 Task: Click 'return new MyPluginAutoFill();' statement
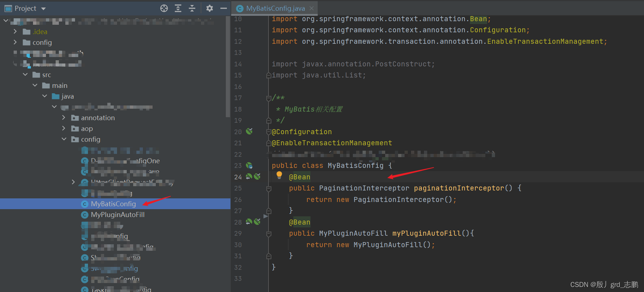370,245
